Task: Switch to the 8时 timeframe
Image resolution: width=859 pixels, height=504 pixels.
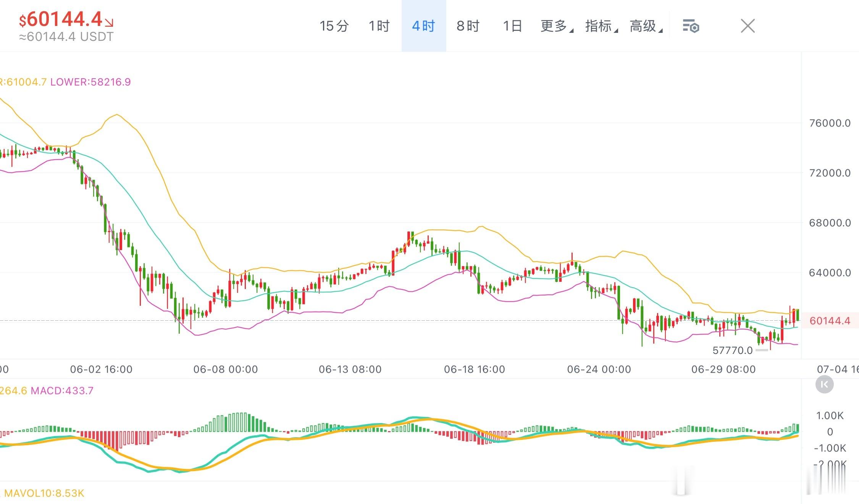Action: pyautogui.click(x=468, y=26)
